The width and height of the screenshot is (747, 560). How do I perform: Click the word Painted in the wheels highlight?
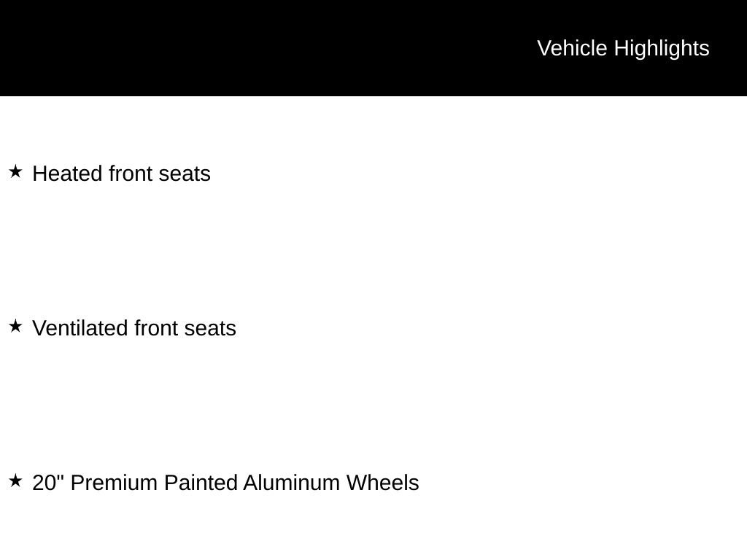click(x=201, y=483)
